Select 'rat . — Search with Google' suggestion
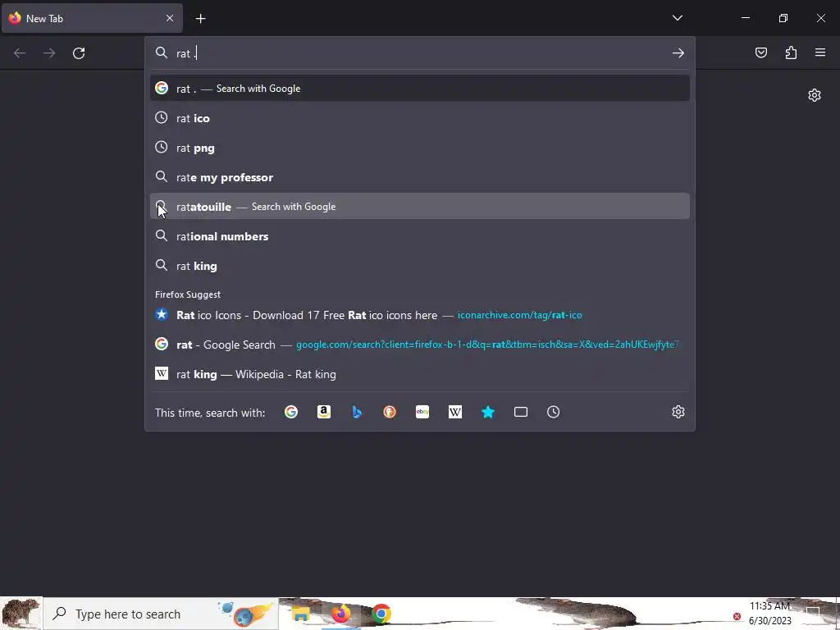840x630 pixels. tap(420, 89)
